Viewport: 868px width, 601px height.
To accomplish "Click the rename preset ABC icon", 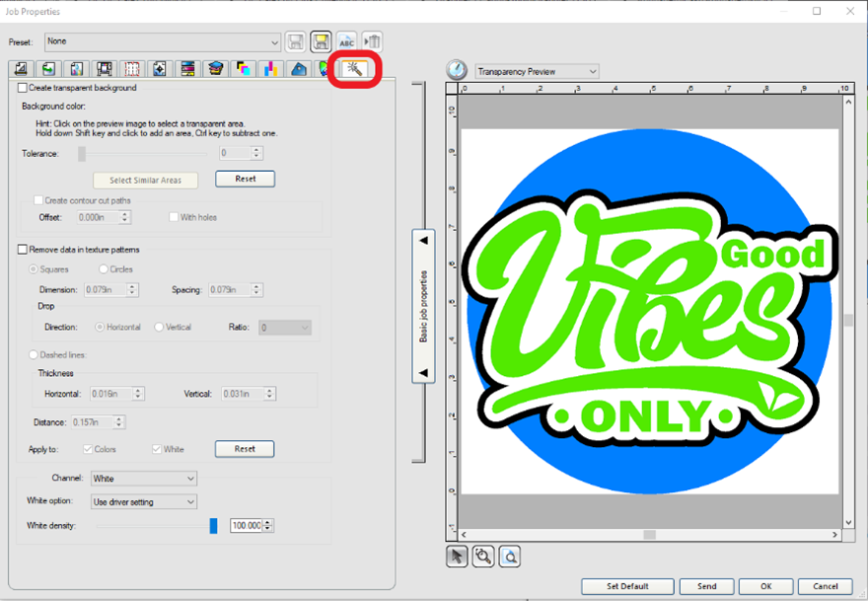I will click(x=346, y=41).
